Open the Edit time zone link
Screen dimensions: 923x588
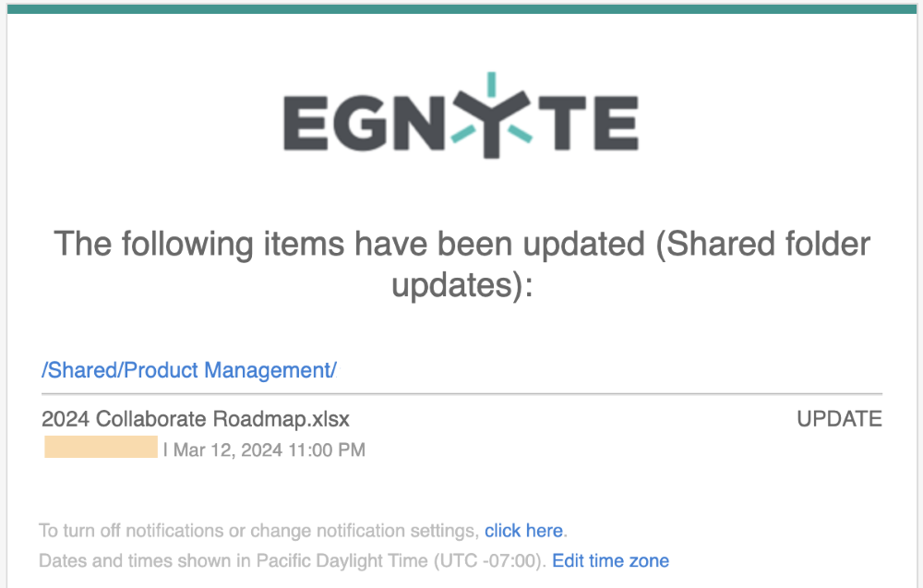point(610,561)
